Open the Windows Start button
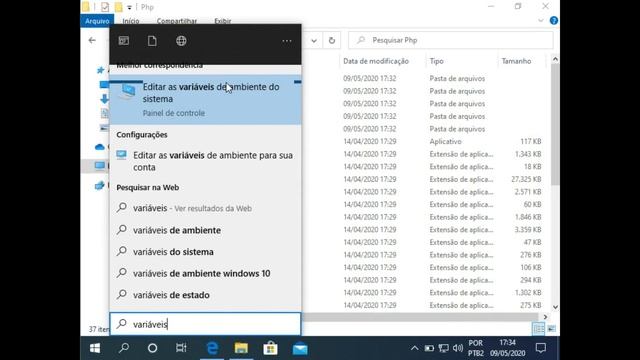Screen dimensions: 640x360 point(95,348)
